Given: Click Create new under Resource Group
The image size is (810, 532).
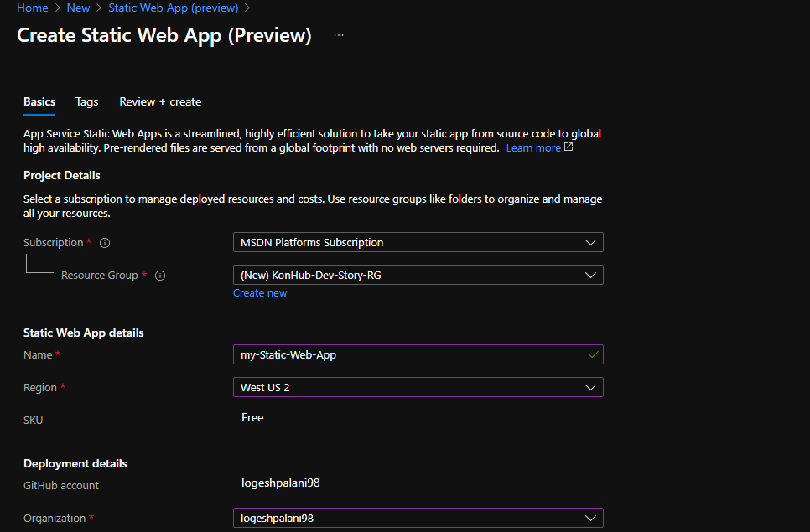Looking at the screenshot, I should click(260, 292).
